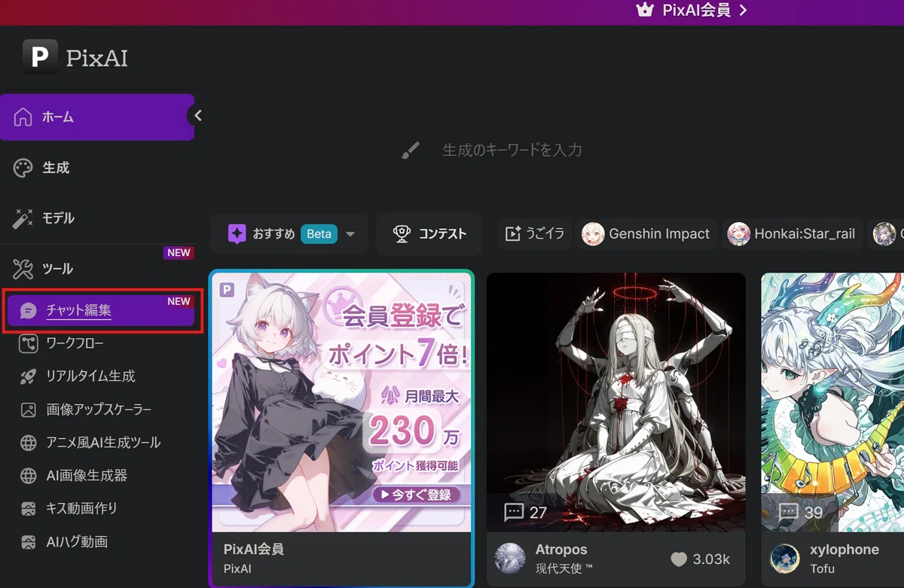Click the Atropos title text
The height and width of the screenshot is (588, 904).
[561, 550]
